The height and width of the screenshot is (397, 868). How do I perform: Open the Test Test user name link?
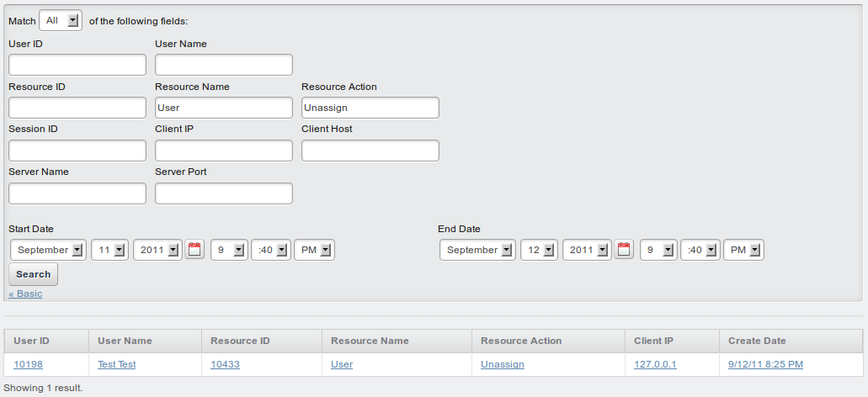(117, 364)
